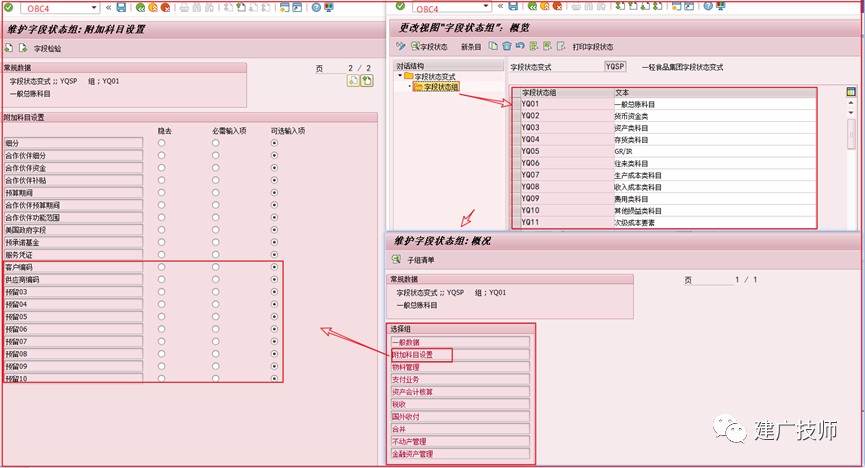Open Help icon in left window toolbar
Screen dimensions: 865x468
(x=316, y=7)
